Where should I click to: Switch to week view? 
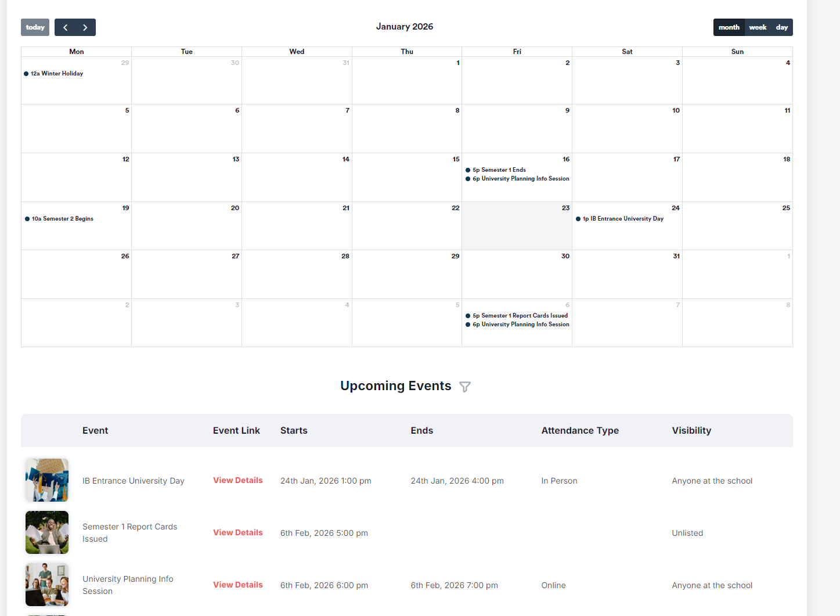pos(758,27)
